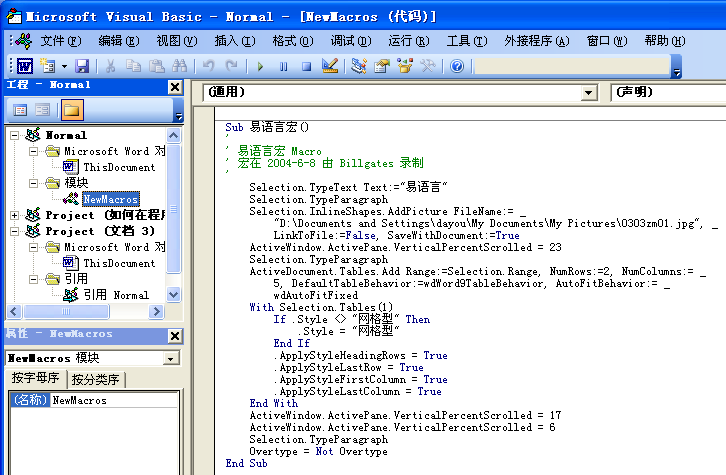The height and width of the screenshot is (475, 726).
Task: Toggle Folders icon in project panel
Action: 72,110
